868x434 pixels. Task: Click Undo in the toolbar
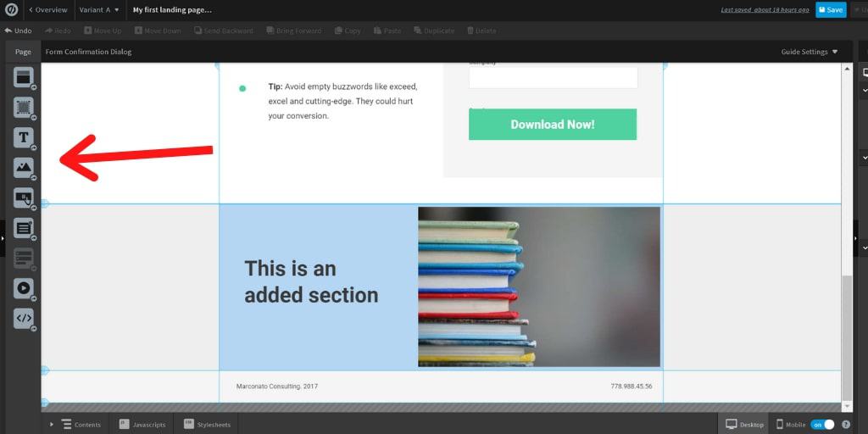(18, 31)
